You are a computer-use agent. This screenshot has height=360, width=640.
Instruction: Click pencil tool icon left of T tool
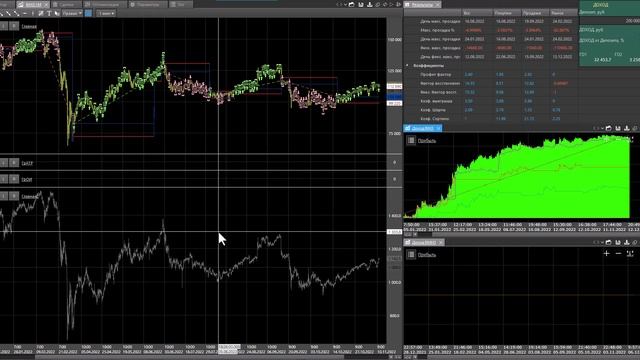[41, 13]
